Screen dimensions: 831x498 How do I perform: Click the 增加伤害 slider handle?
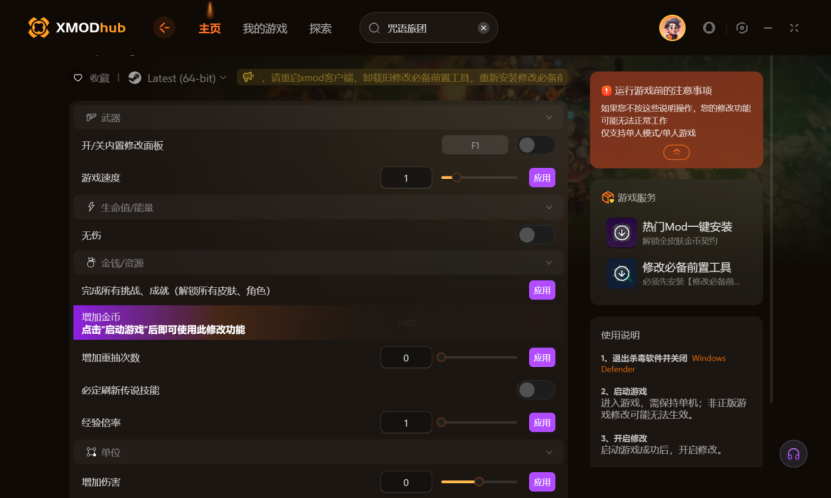pos(479,482)
